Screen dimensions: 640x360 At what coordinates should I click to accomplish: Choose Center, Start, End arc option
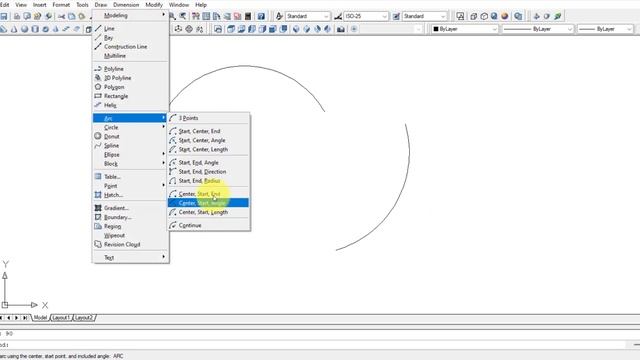tap(209, 194)
